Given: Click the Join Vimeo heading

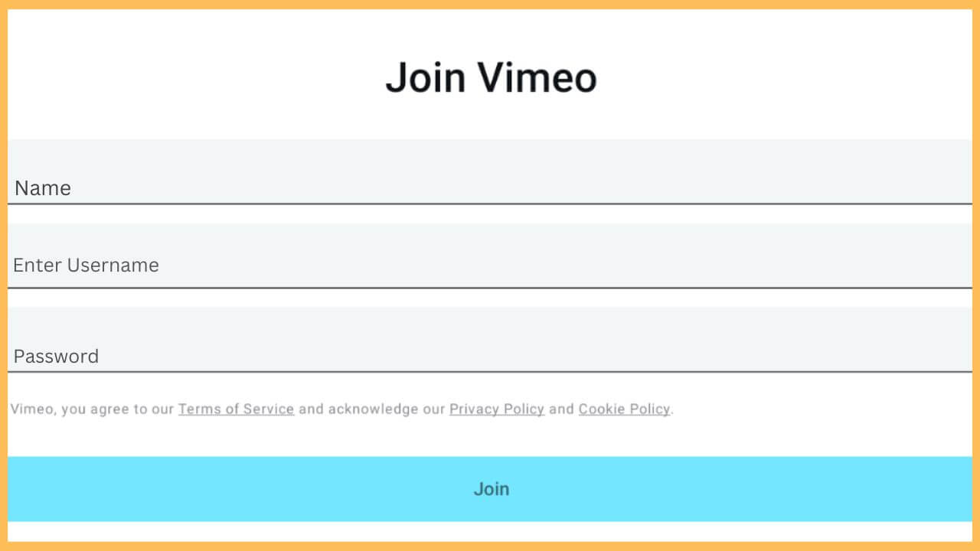Looking at the screenshot, I should pyautogui.click(x=490, y=77).
